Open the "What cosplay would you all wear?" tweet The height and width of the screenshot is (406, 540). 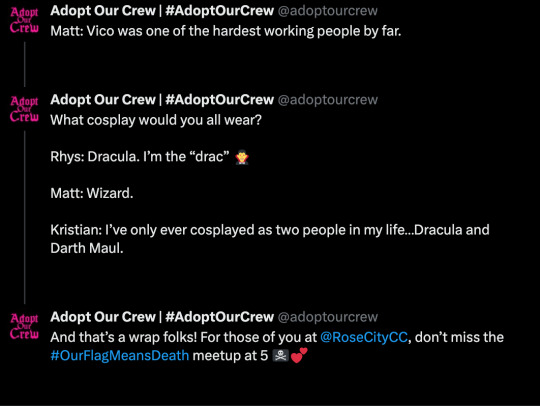[156, 120]
